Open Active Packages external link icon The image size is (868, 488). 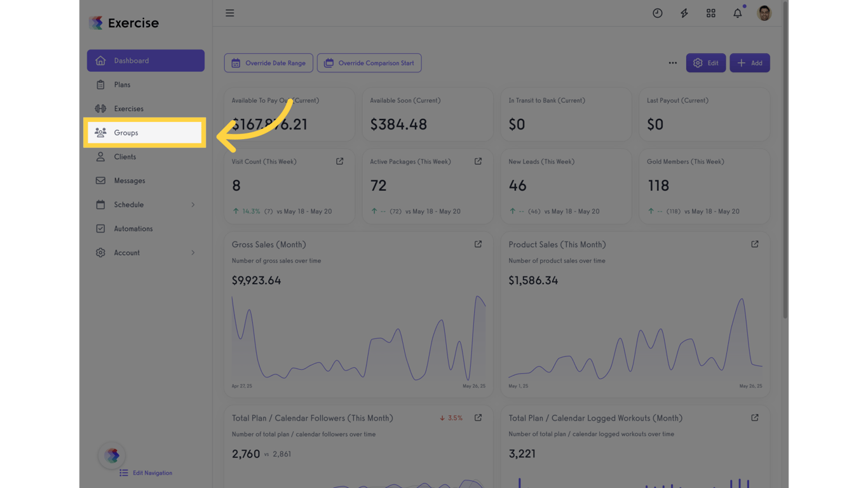tap(478, 161)
